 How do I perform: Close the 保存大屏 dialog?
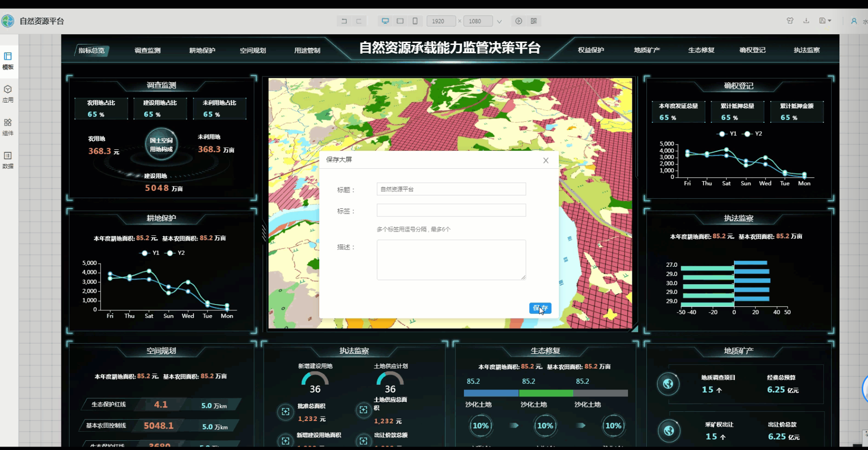pyautogui.click(x=546, y=160)
